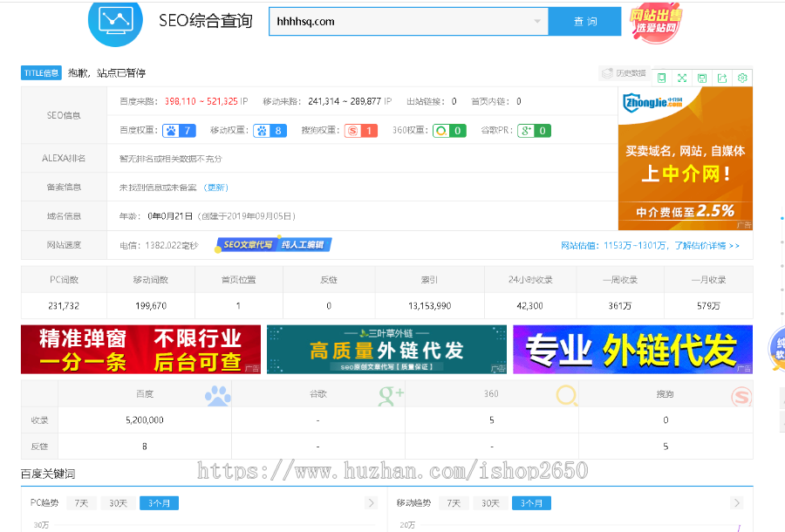This screenshot has width=785, height=532.
Task: Click the 历史数据 stack icon button
Action: (624, 73)
